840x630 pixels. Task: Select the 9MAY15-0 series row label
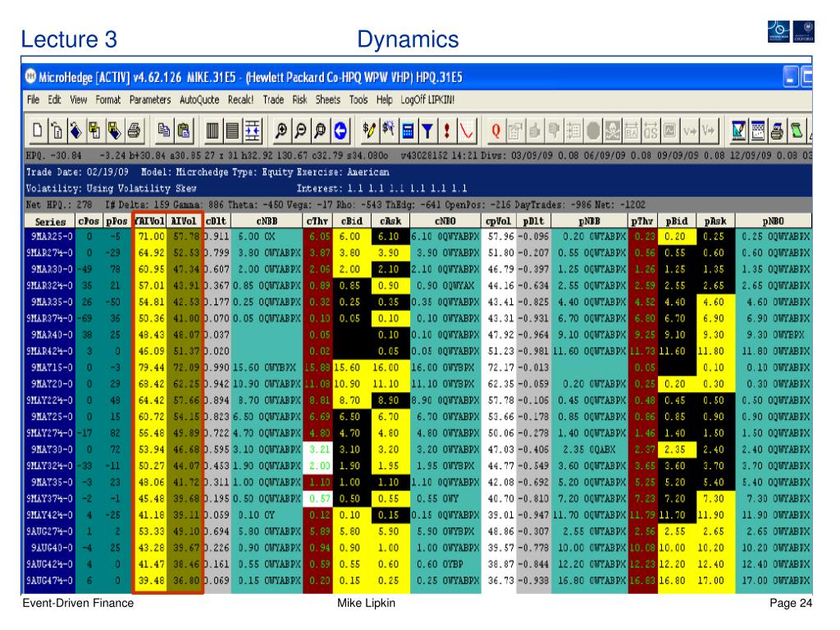click(50, 367)
